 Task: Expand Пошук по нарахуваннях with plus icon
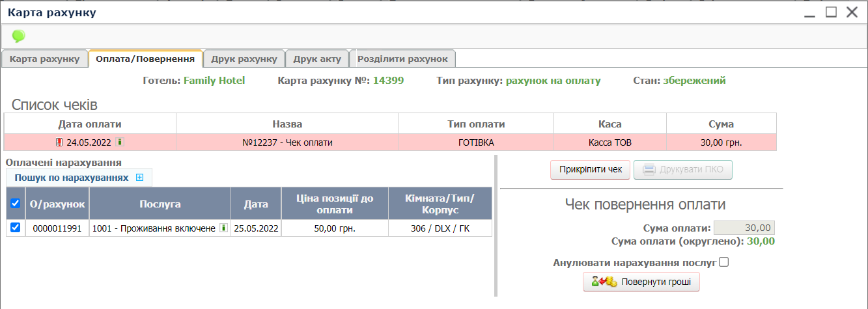[139, 177]
